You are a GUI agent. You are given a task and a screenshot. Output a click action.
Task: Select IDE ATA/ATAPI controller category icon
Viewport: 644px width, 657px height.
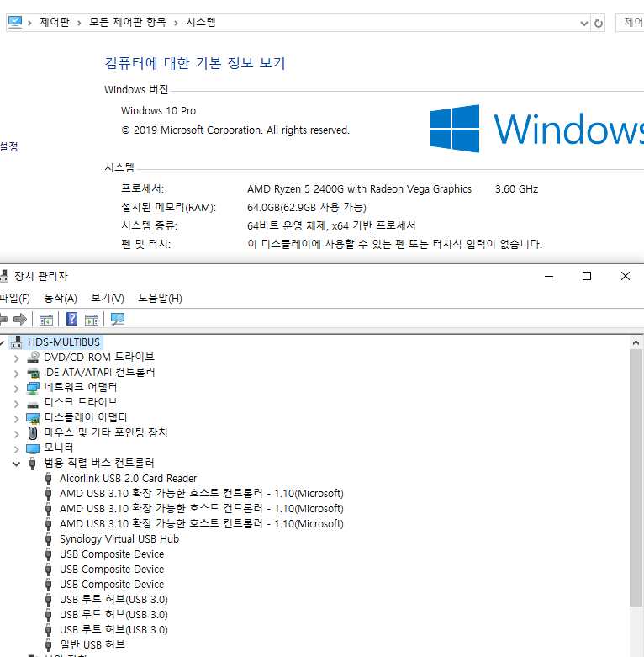pos(33,373)
